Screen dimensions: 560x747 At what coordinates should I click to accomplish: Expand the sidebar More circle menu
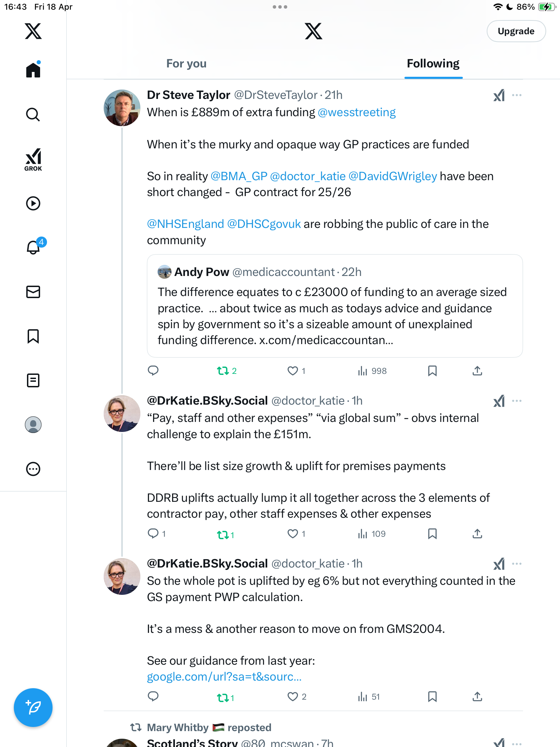coord(33,469)
